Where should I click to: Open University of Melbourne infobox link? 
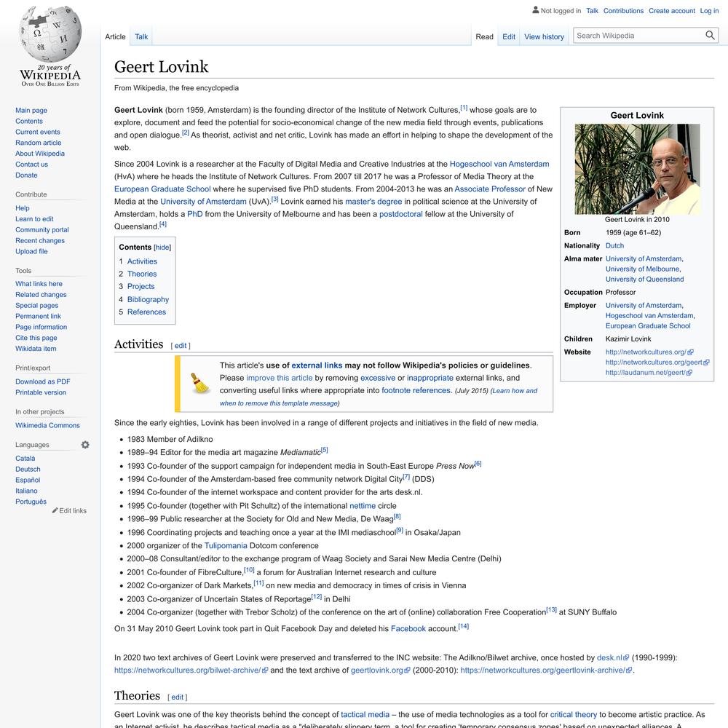643,269
